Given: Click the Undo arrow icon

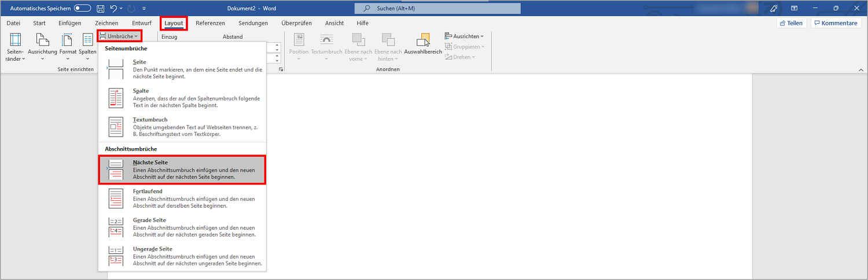Looking at the screenshot, I should coord(114,9).
